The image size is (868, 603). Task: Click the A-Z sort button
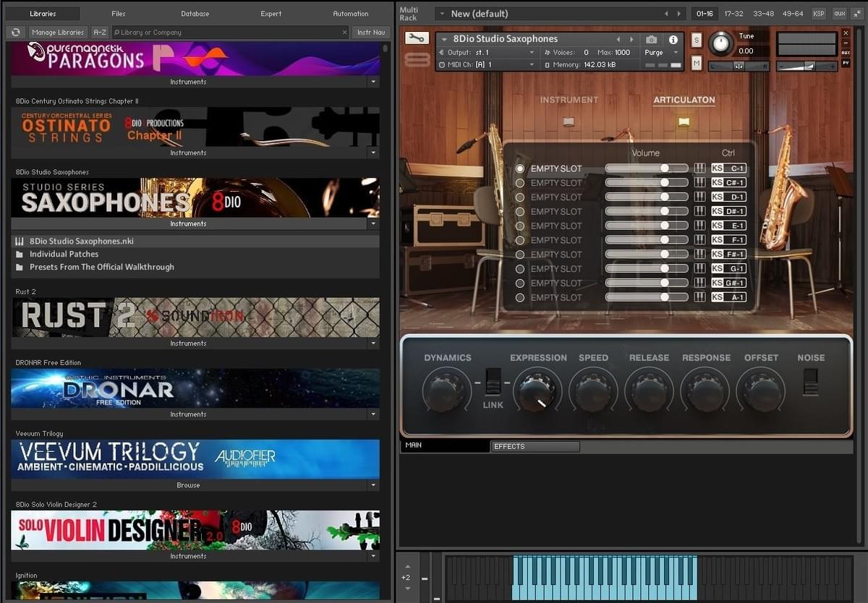[100, 33]
